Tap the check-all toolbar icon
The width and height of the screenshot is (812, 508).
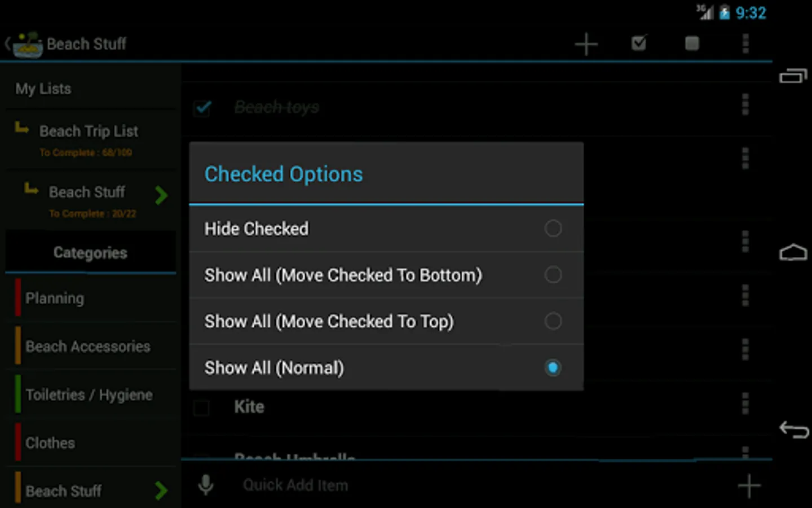click(638, 43)
